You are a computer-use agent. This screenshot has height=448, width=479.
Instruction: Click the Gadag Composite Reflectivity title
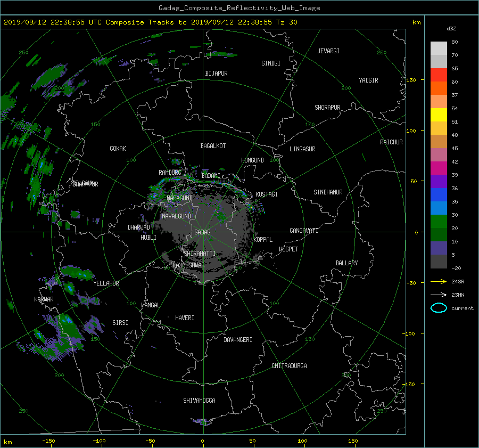239,8
